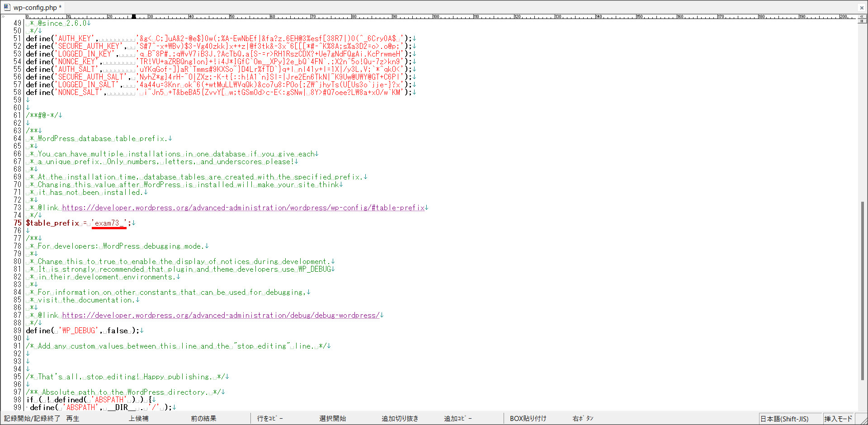Click the double-arrow icon left of ruler
The image size is (868, 425).
click(x=3, y=17)
